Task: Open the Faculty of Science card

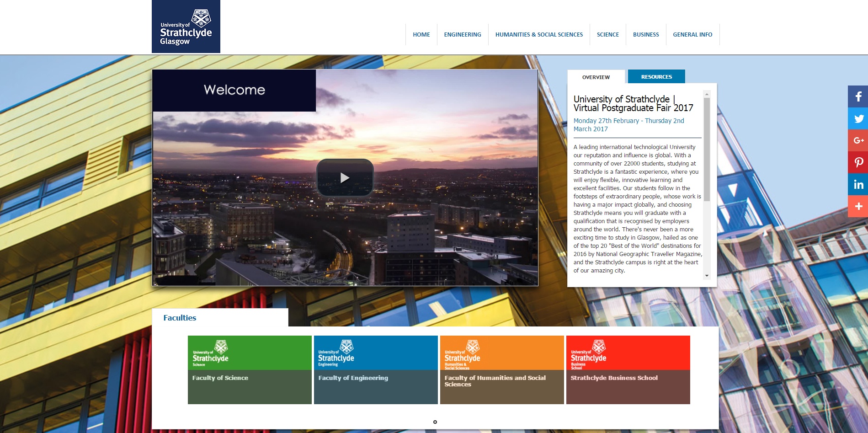Action: click(x=250, y=370)
